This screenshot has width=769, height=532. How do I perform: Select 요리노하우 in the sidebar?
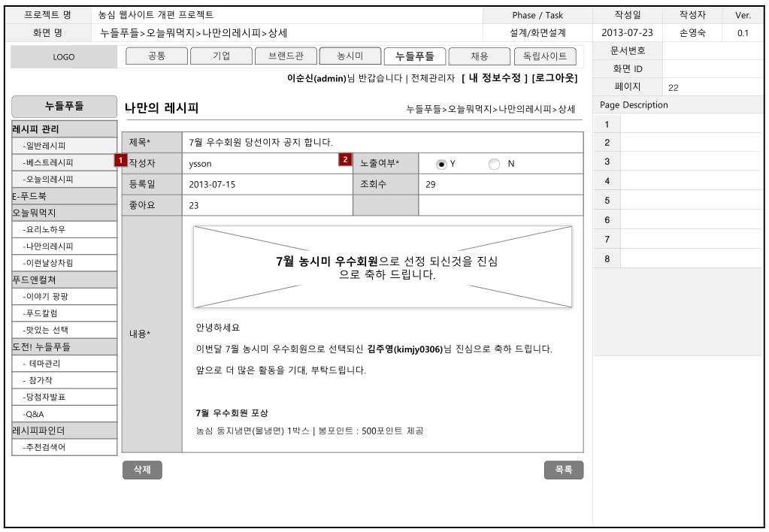tap(64, 229)
